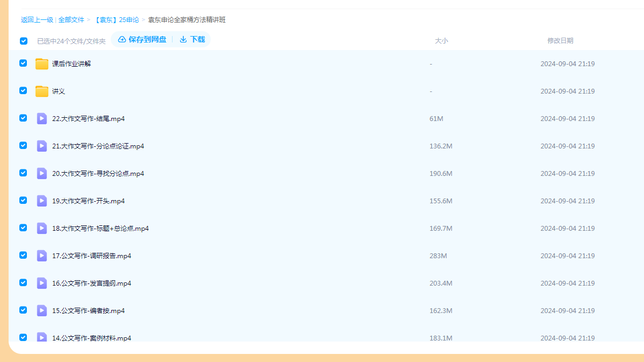Click the 下载 download button
The image size is (644, 362).
tap(192, 39)
